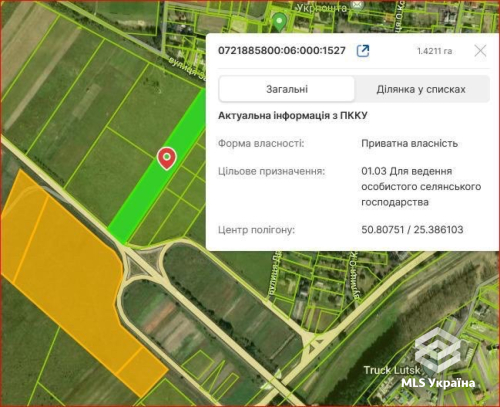This screenshot has height=407, width=500.
Task: Switch to the Ділянка у списках tab
Action: 421,89
